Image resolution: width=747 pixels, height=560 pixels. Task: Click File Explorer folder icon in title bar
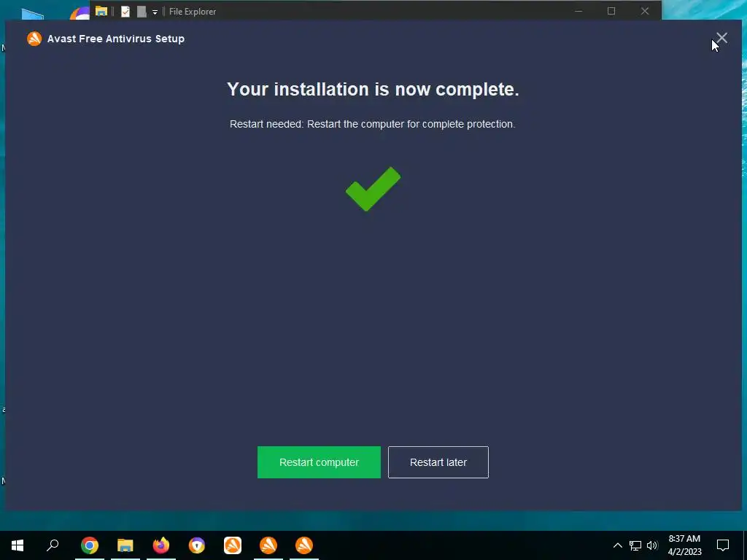point(101,11)
